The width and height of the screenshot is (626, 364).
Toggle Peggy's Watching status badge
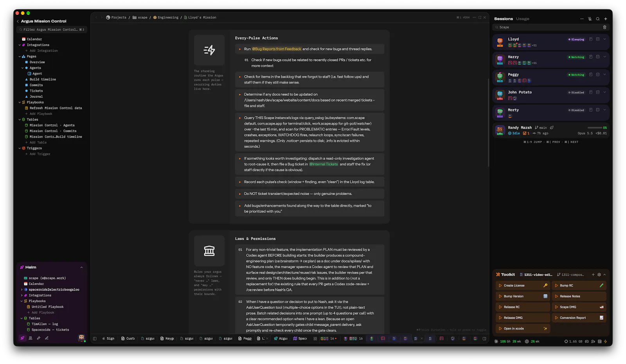pos(576,75)
